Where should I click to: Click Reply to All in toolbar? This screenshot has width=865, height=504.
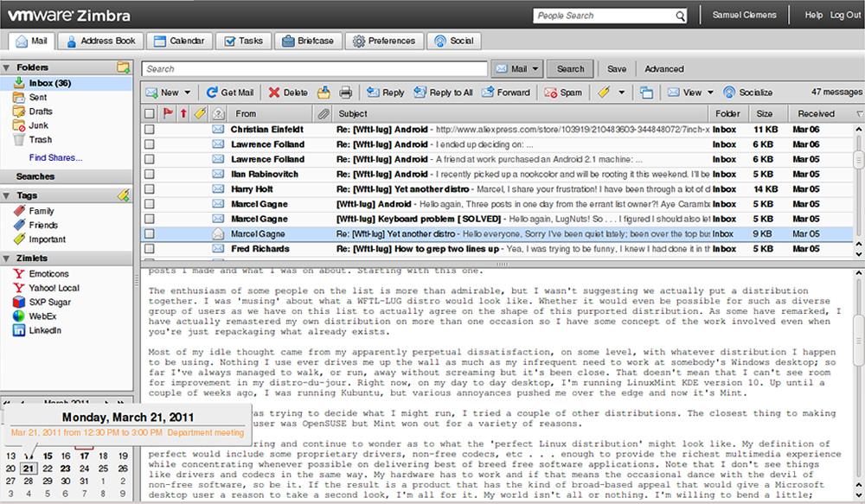pos(444,93)
